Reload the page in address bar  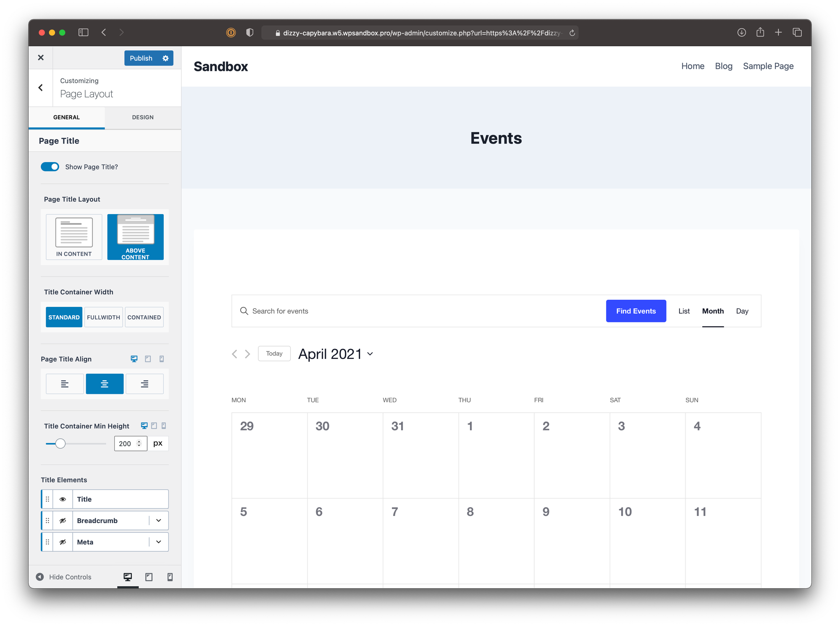tap(572, 33)
